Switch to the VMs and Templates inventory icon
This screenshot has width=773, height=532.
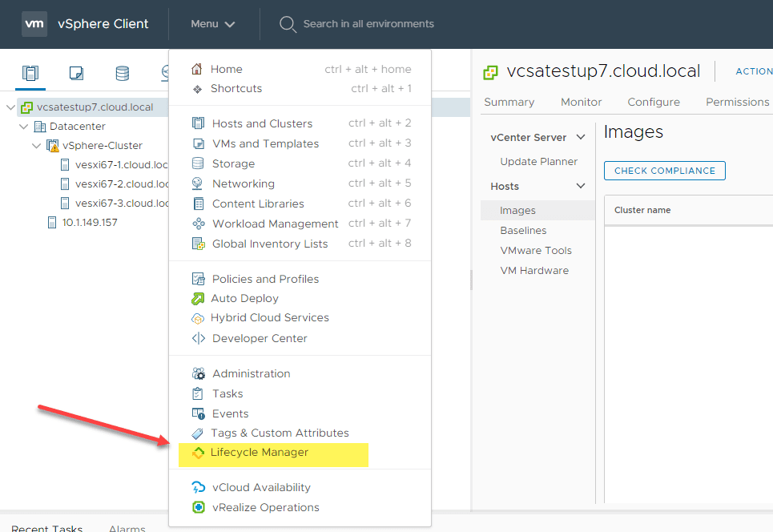[76, 74]
